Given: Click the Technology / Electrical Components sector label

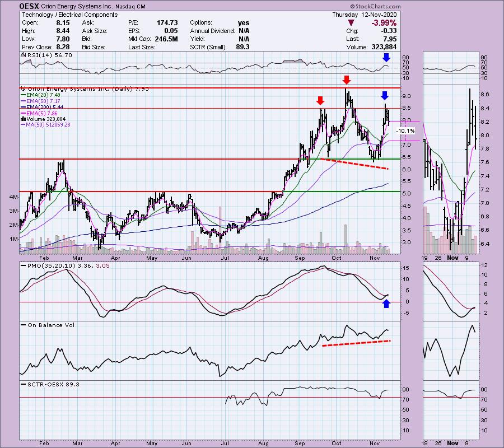Looking at the screenshot, I should point(70,15).
